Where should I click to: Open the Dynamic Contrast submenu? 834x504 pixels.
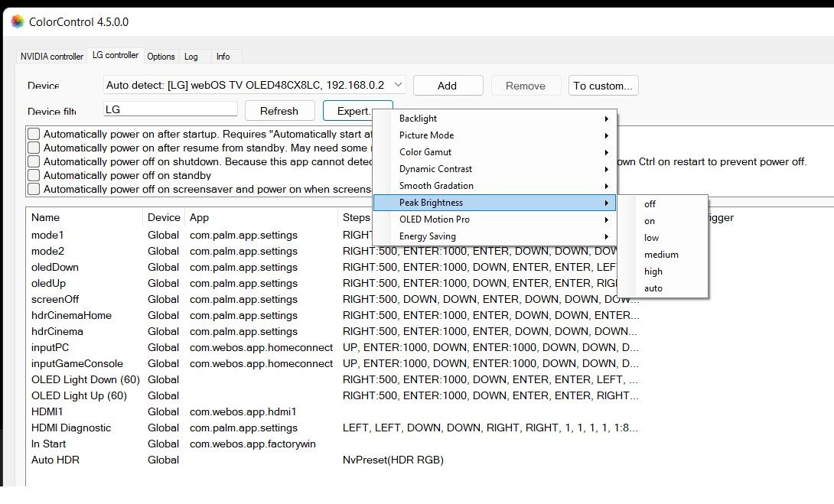494,169
